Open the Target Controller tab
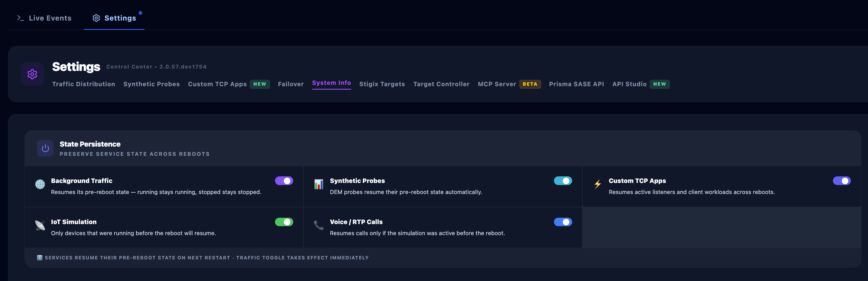Viewport: 868px width, 281px height. 441,84
